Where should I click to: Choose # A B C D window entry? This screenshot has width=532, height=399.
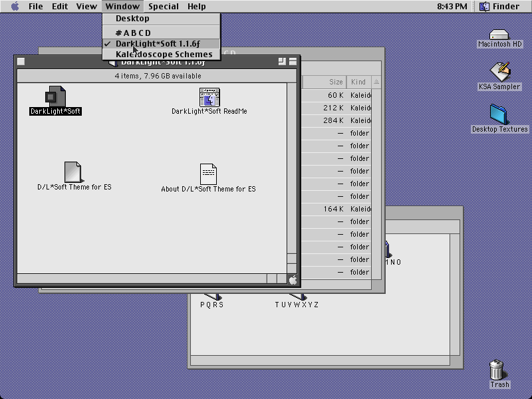[x=161, y=33]
